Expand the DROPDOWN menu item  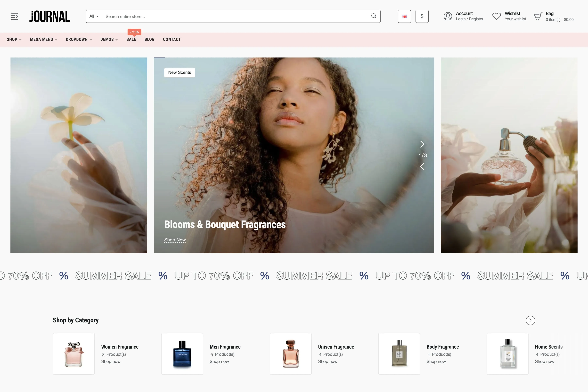tap(79, 40)
